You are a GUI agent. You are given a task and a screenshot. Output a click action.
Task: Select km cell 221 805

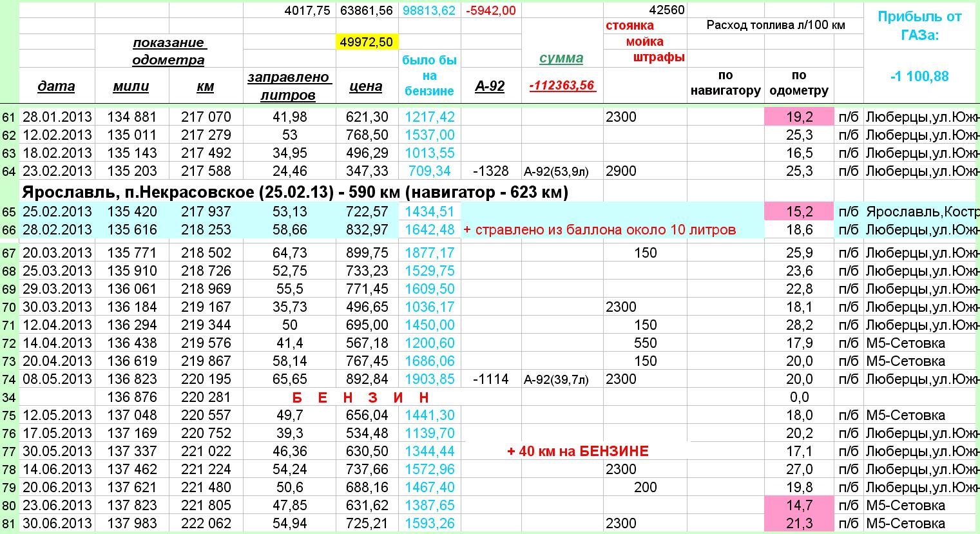[x=206, y=505]
